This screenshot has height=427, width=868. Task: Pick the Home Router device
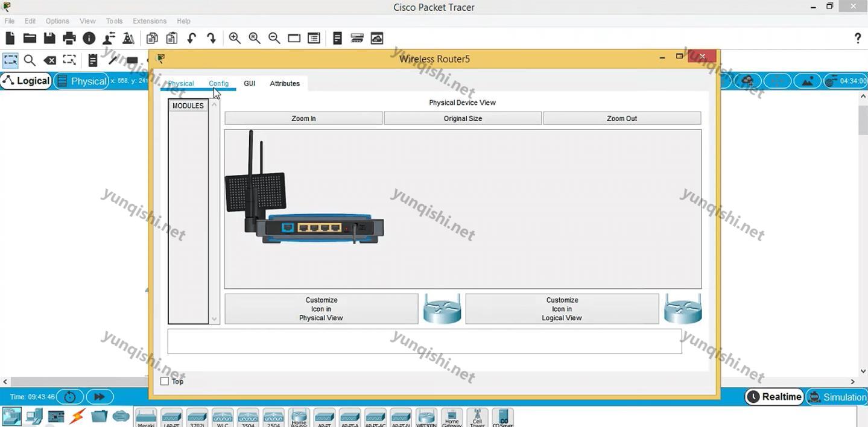(299, 418)
